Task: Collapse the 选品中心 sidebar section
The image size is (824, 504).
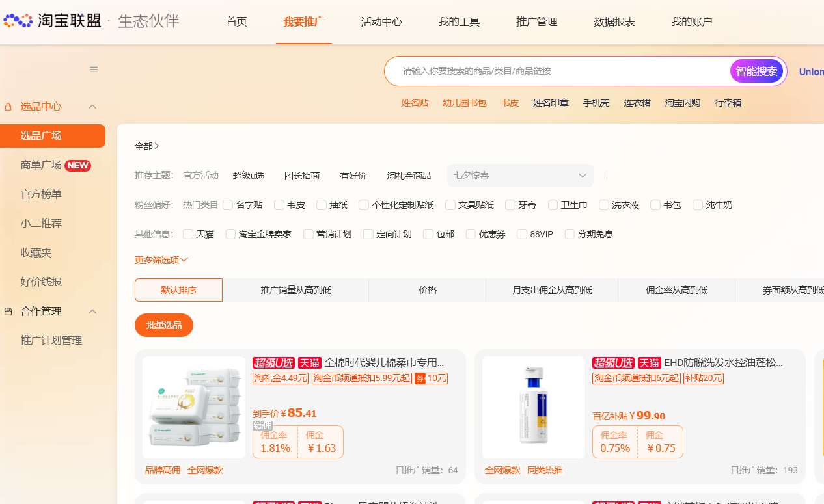Action: coord(92,107)
